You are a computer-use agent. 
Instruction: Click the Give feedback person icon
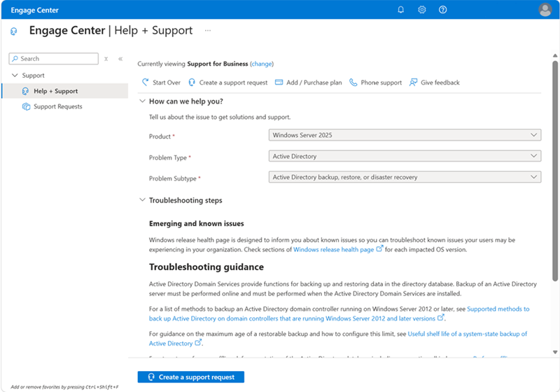pyautogui.click(x=413, y=83)
